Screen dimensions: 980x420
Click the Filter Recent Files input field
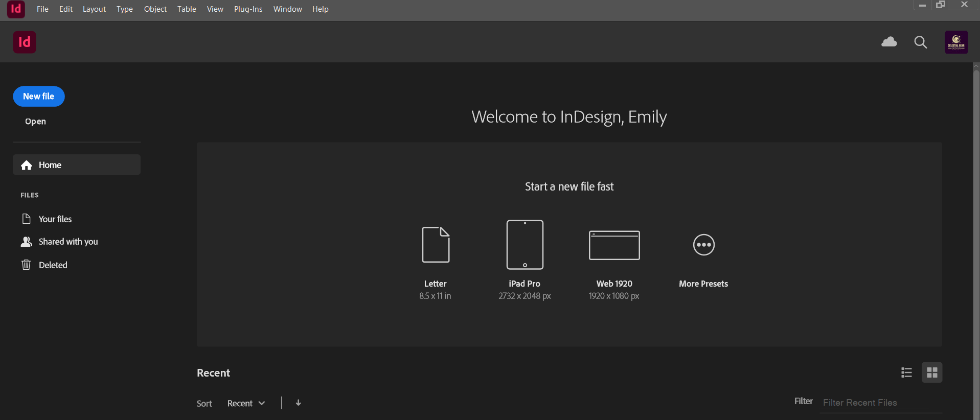tap(881, 403)
